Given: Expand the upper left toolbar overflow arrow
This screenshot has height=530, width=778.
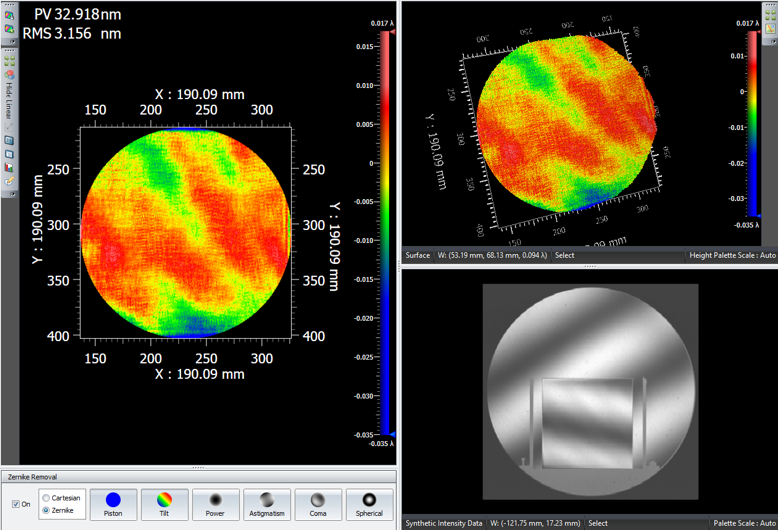Looking at the screenshot, I should pyautogui.click(x=9, y=42).
